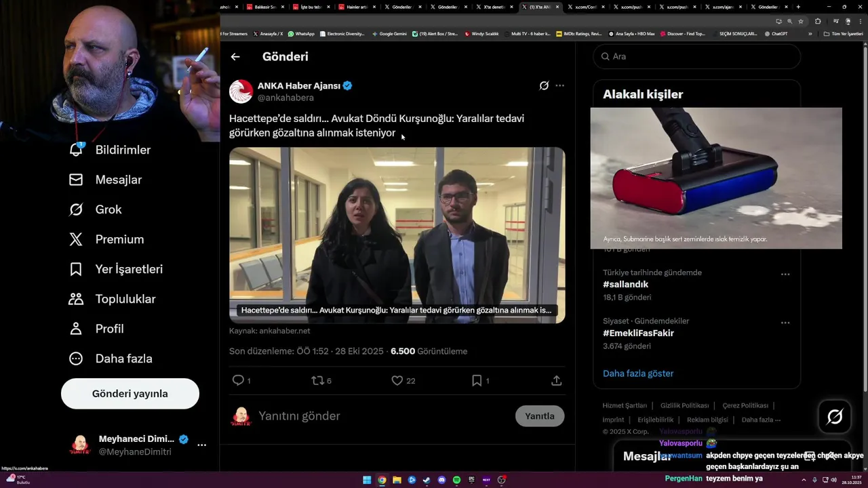Open account menu dots beside Meyhaneci Dimitri

coord(201,445)
